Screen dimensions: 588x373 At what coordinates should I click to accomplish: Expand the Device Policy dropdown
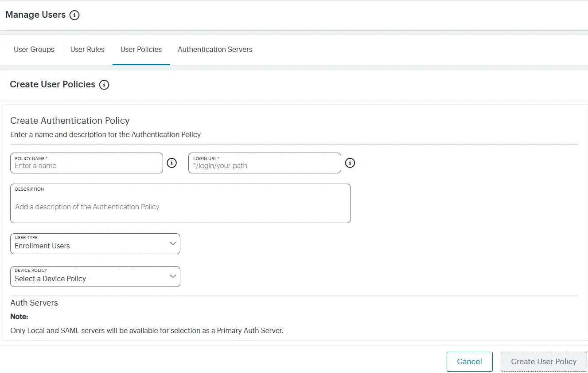tap(95, 276)
